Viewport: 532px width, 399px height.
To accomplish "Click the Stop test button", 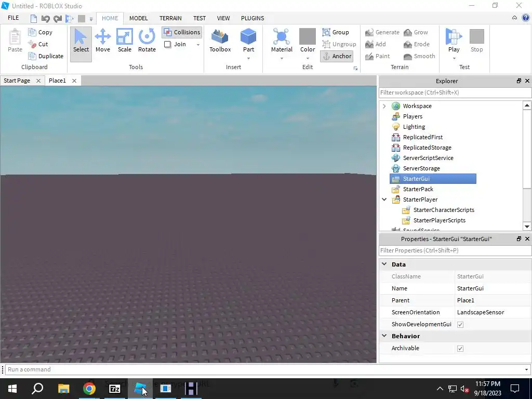I will click(x=477, y=41).
